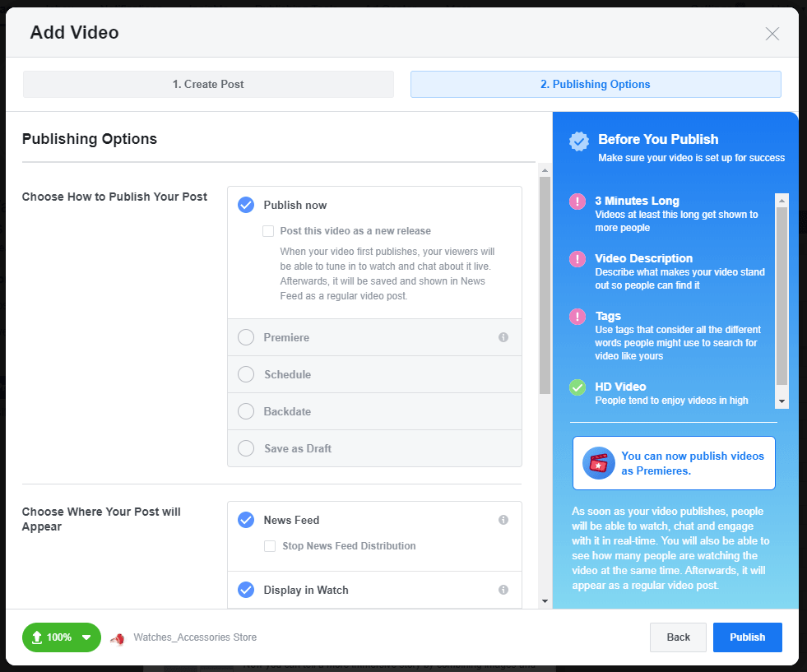Check Post this video as a new release
The width and height of the screenshot is (807, 672).
tap(268, 231)
